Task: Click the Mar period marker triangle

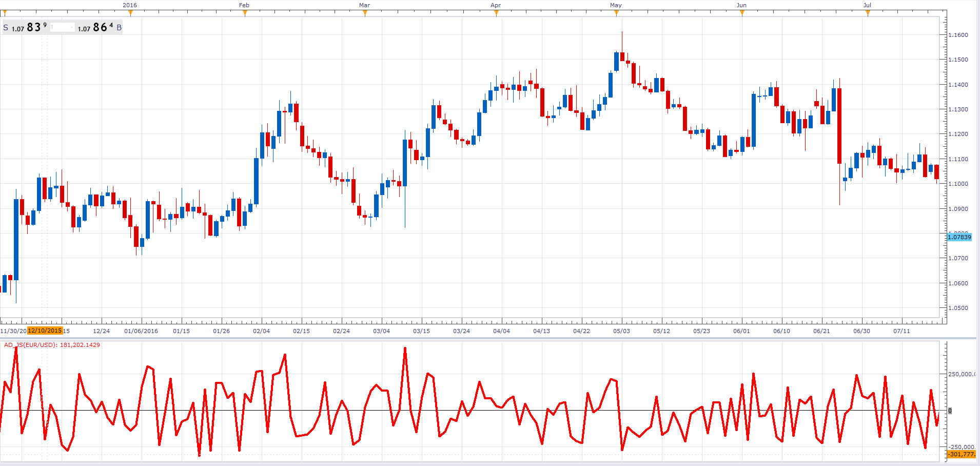Action: coord(365,13)
